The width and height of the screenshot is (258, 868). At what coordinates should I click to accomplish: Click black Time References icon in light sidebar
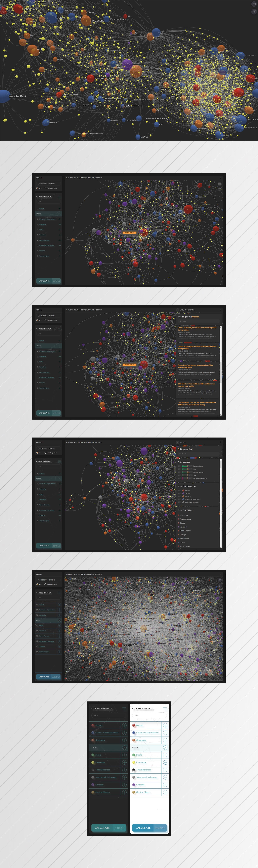[x=134, y=770]
